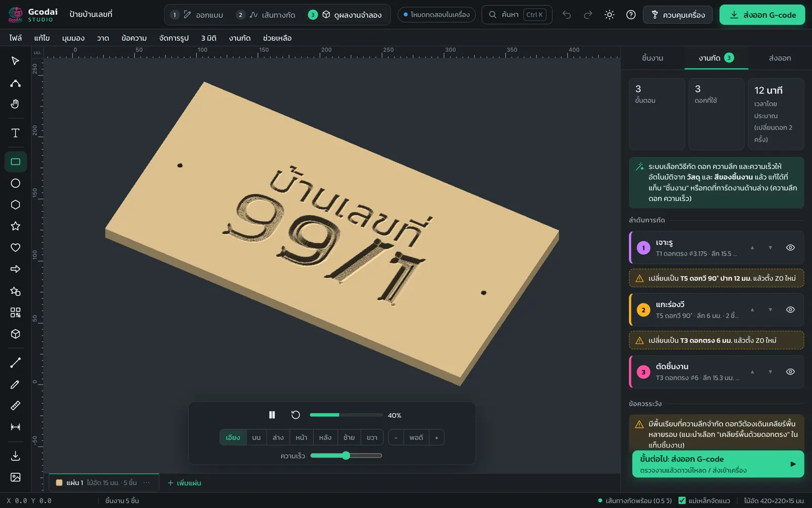Select the Arrow shape tool
The width and height of the screenshot is (812, 508).
tap(15, 269)
